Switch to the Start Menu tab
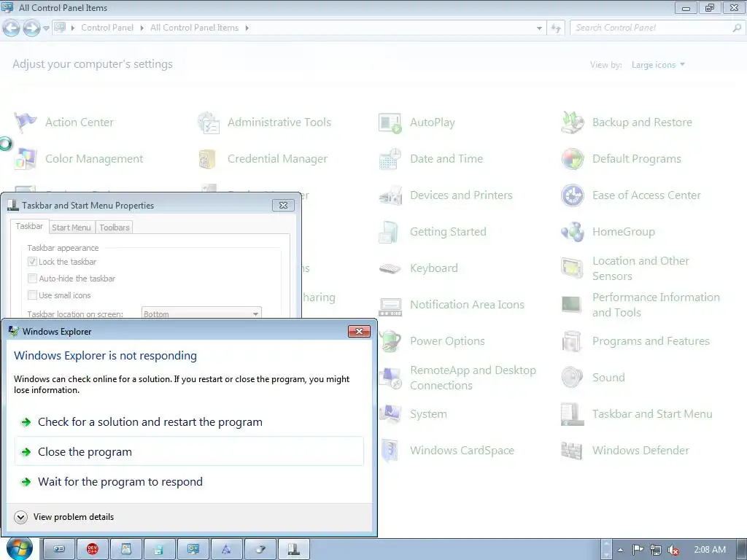 (x=71, y=227)
